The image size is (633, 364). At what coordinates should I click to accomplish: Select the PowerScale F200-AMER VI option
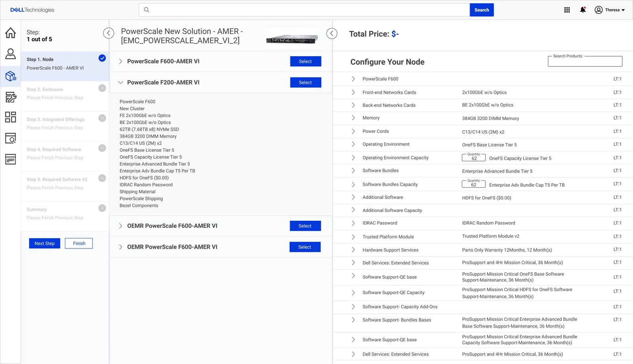305,82
